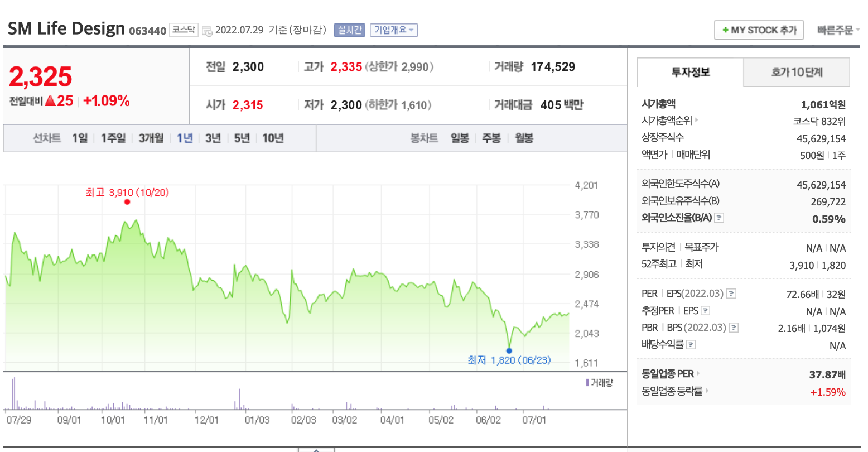Expand the 동일업종 PER arrow link
Screen dimensions: 868x452
pyautogui.click(x=698, y=374)
